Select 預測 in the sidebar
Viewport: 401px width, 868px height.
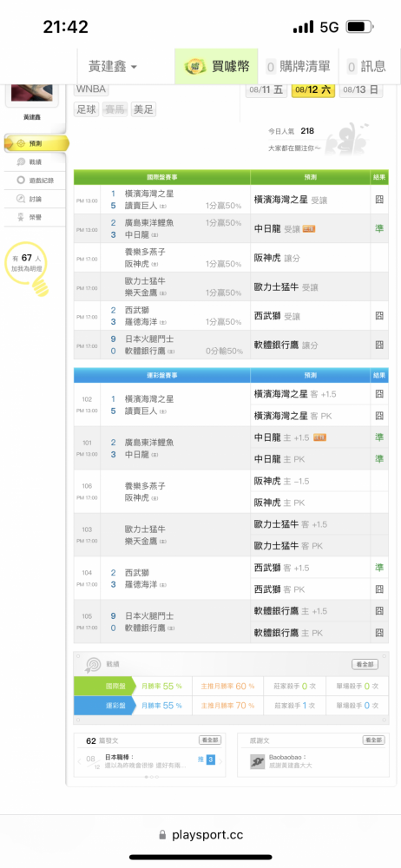(36, 143)
